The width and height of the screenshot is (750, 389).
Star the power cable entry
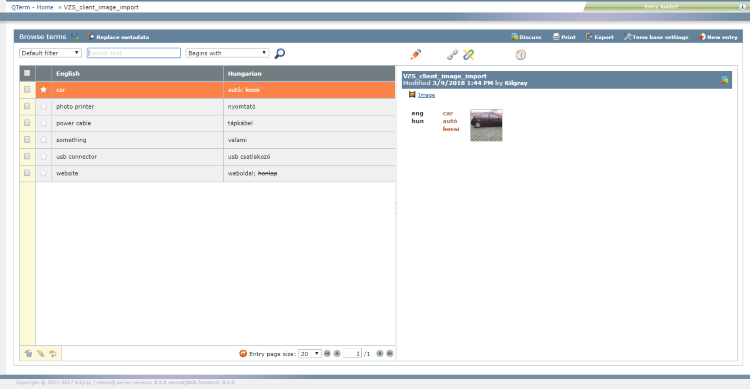click(x=44, y=123)
